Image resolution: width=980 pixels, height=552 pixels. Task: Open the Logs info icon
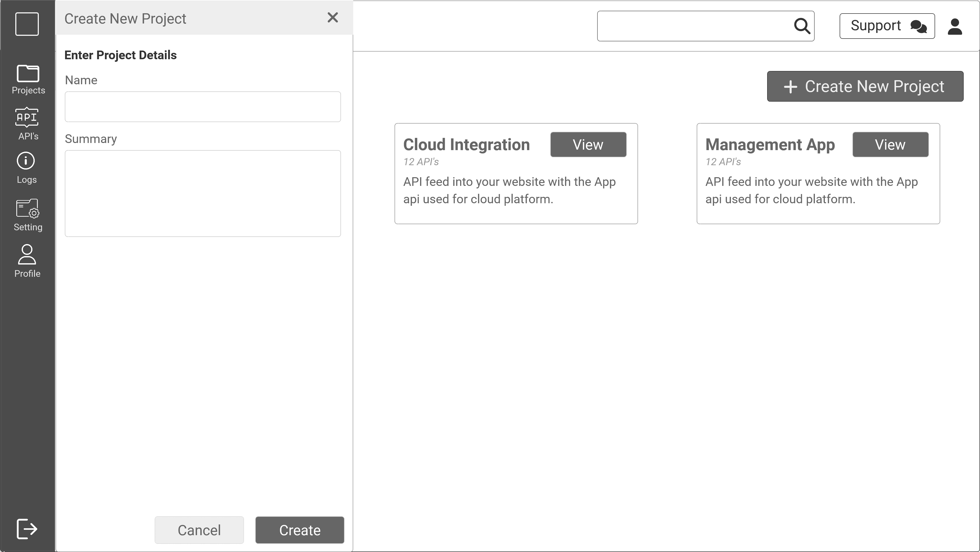(x=26, y=161)
